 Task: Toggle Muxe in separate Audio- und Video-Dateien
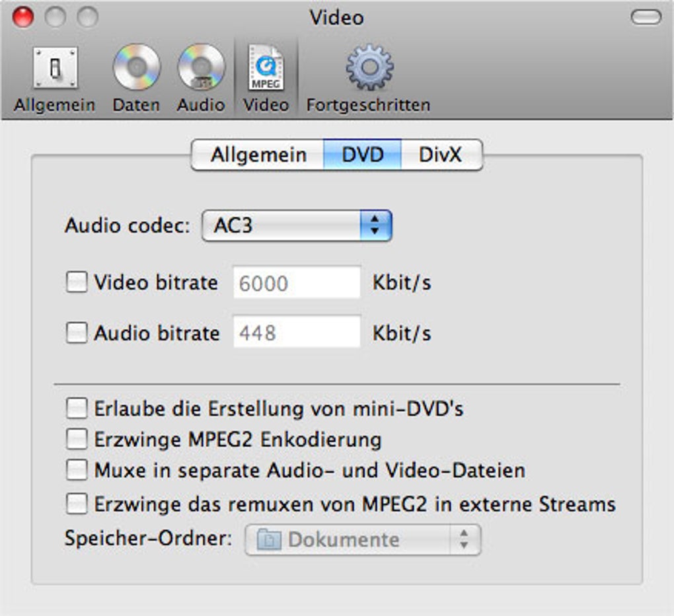pos(77,471)
